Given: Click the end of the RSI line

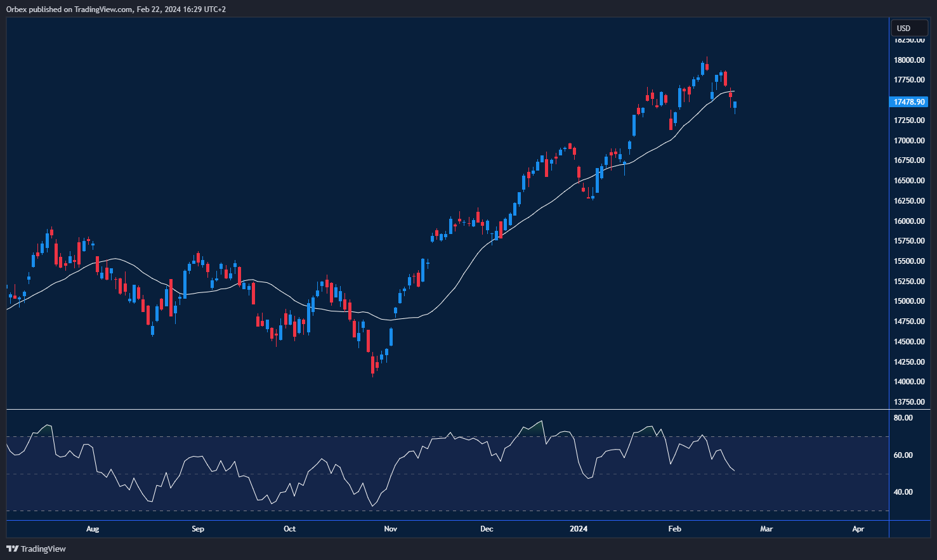Looking at the screenshot, I should (x=734, y=471).
